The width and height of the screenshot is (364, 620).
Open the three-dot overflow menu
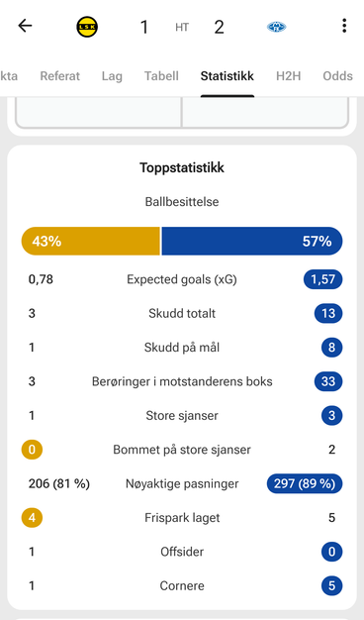(x=344, y=26)
